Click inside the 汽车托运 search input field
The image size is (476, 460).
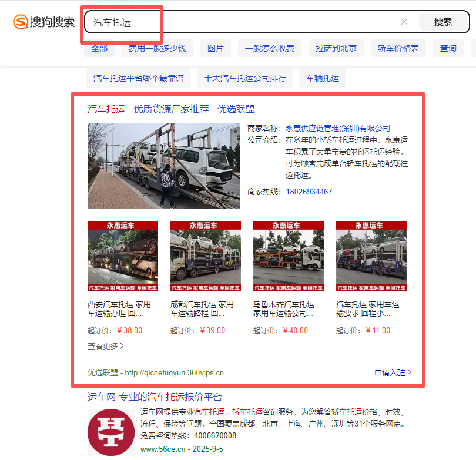[x=235, y=22]
